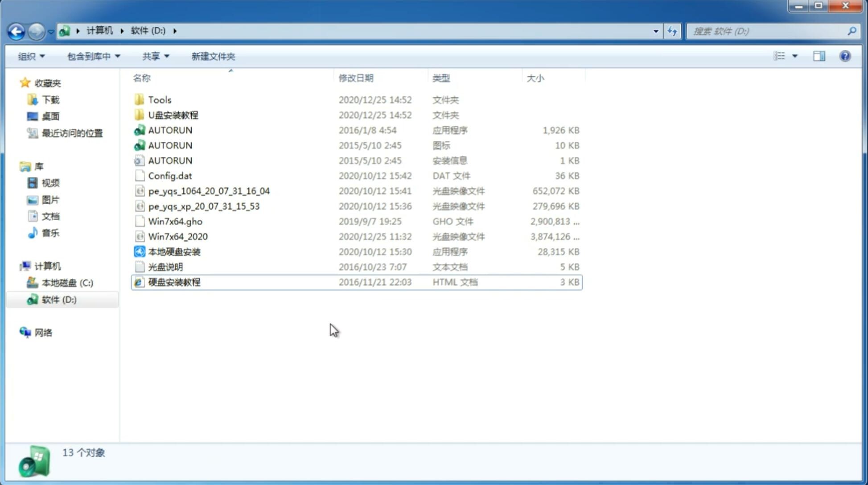Screen dimensions: 868x485
Task: Click the search input field
Action: [x=769, y=31]
